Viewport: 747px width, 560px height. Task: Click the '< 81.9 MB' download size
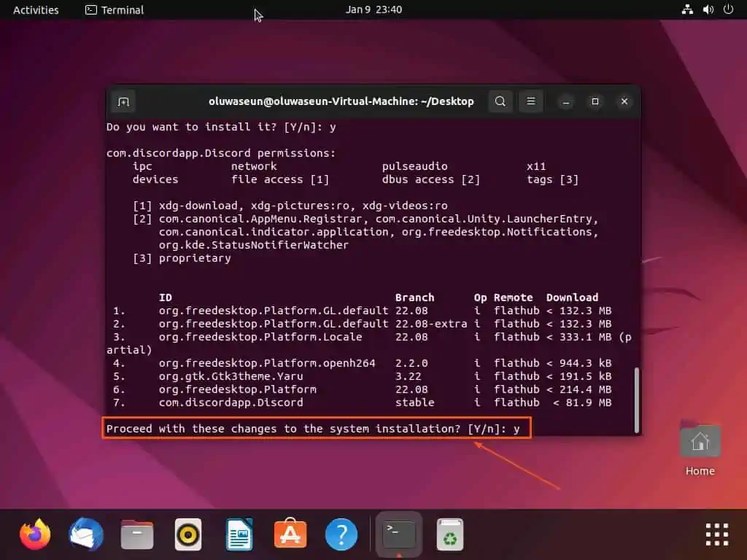click(x=582, y=402)
